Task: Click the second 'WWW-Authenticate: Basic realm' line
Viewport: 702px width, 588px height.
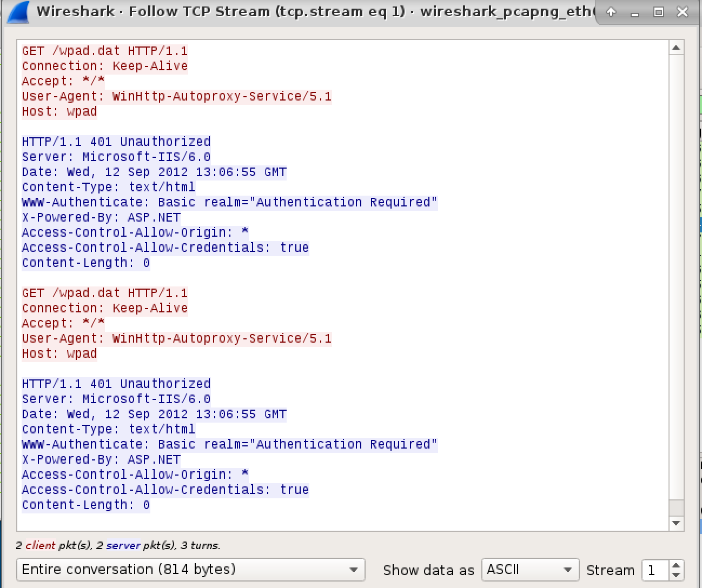Action: tap(229, 444)
